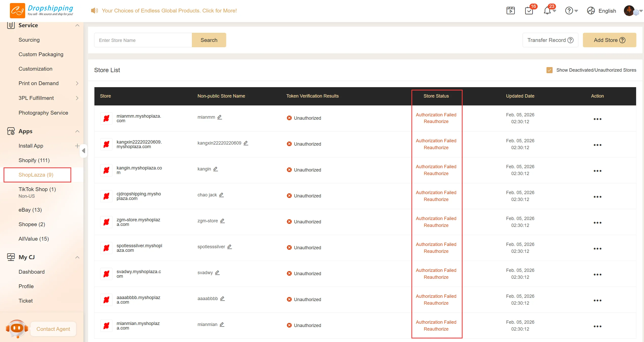Viewport: 644px width, 342px height.
Task: Edit the non-public name chao jack
Action: [222, 195]
